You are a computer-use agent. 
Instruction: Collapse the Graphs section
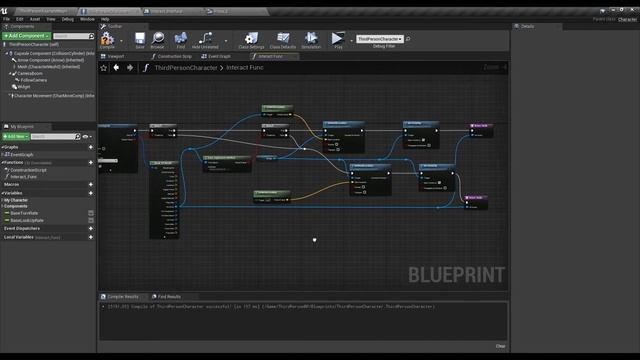click(x=2, y=147)
